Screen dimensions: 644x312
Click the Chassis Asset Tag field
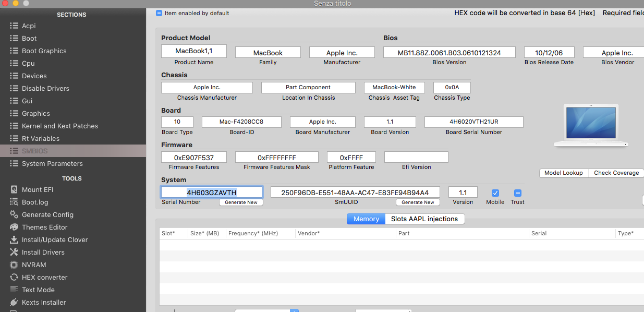[x=394, y=87]
